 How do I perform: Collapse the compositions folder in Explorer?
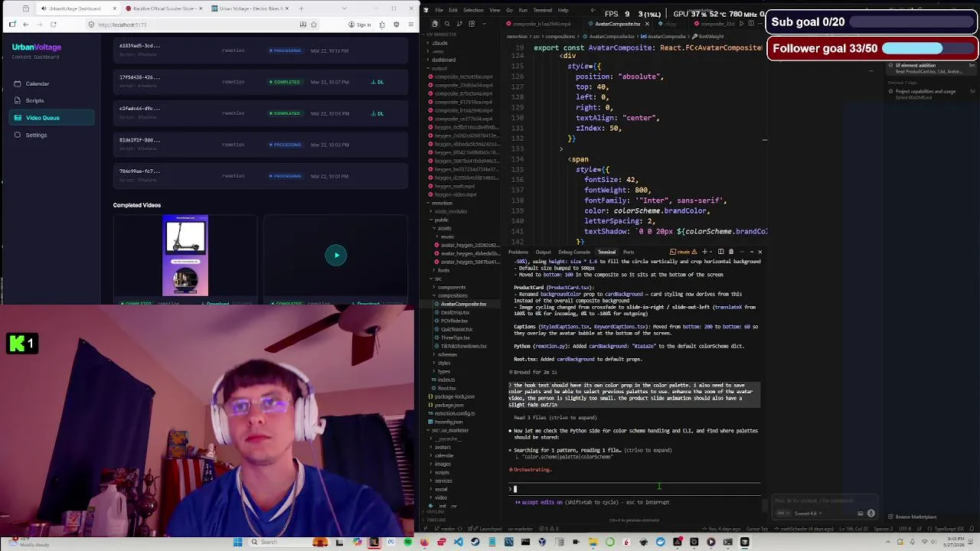coord(452,295)
